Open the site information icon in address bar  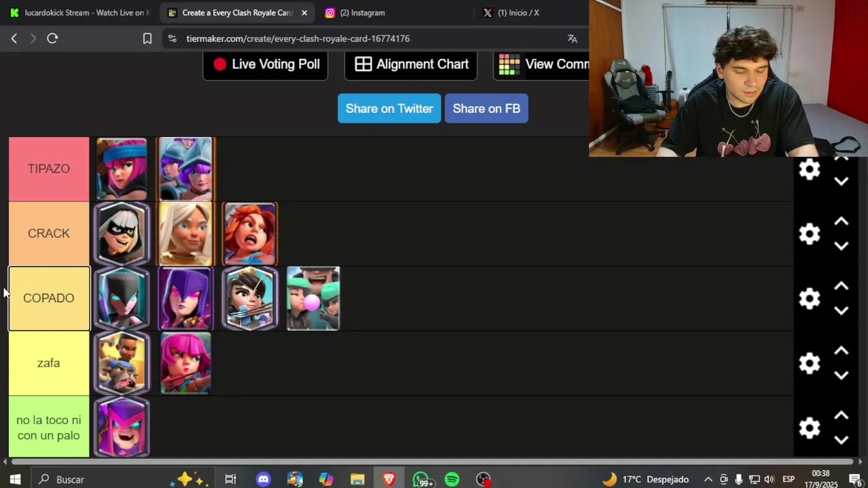click(172, 39)
